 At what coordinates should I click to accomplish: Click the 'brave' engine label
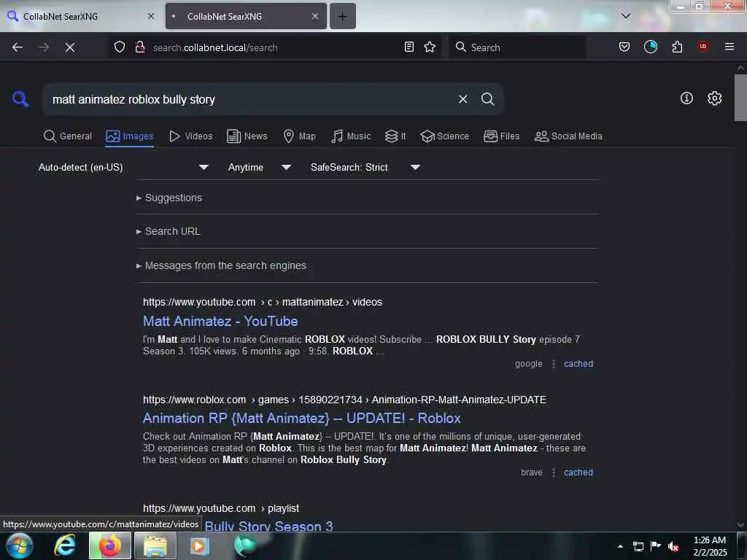click(532, 472)
